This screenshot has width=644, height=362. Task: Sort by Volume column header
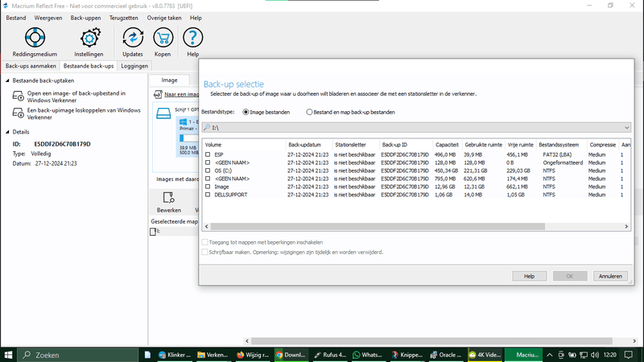pyautogui.click(x=244, y=145)
